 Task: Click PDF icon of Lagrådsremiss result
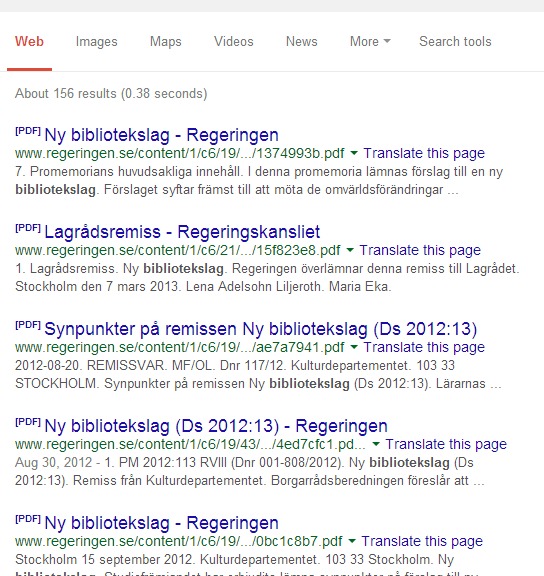pyautogui.click(x=28, y=228)
